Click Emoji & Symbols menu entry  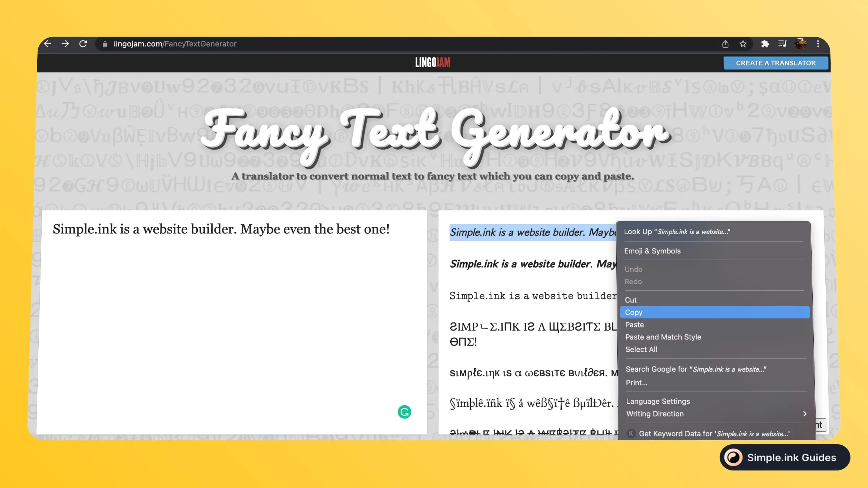pos(652,251)
